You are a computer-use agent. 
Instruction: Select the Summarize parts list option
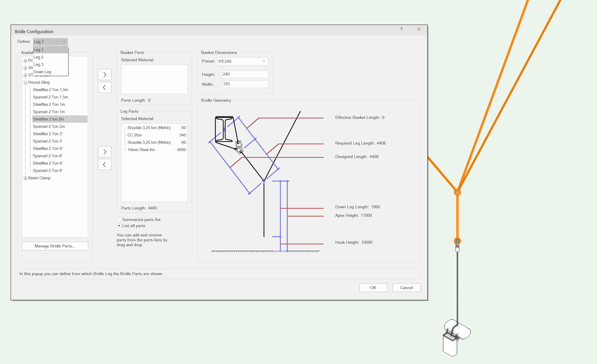click(x=119, y=219)
